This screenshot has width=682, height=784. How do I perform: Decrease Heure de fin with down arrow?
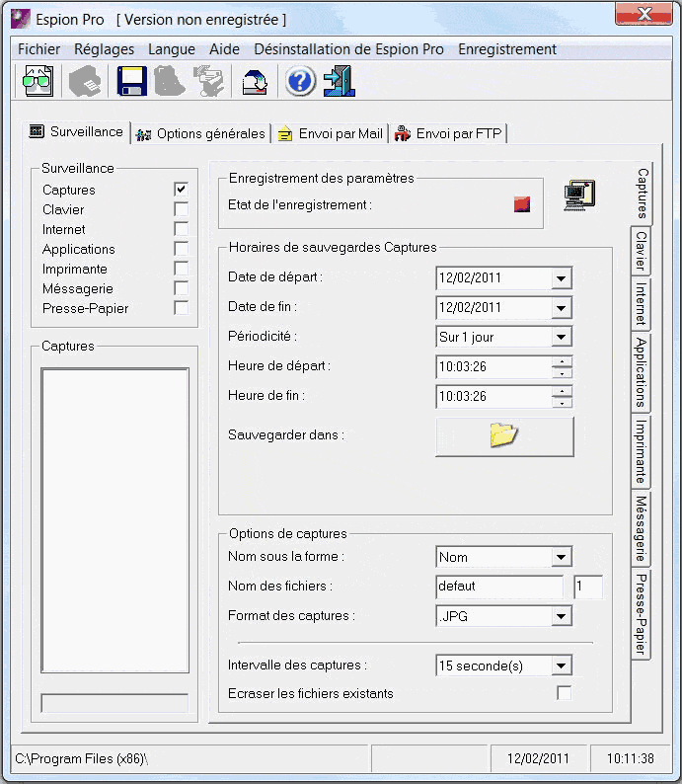point(562,403)
